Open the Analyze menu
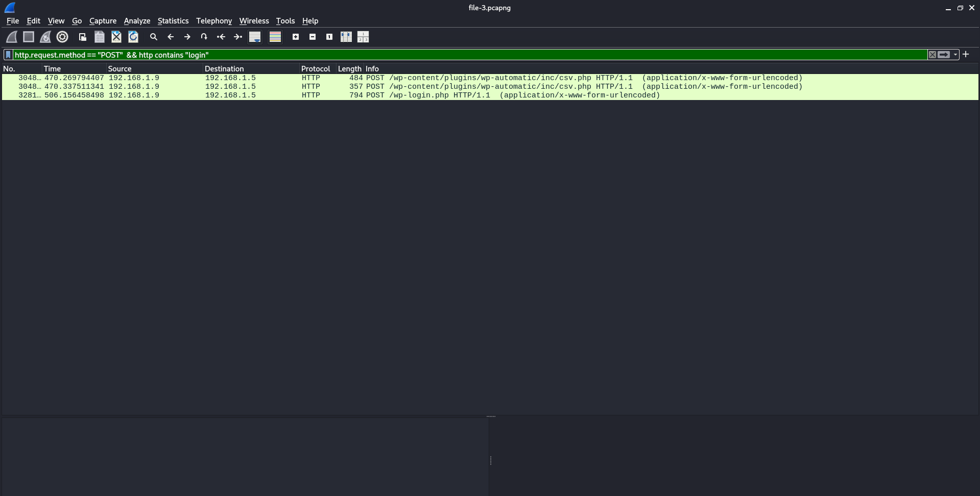Viewport: 980px width, 496px height. pos(137,21)
